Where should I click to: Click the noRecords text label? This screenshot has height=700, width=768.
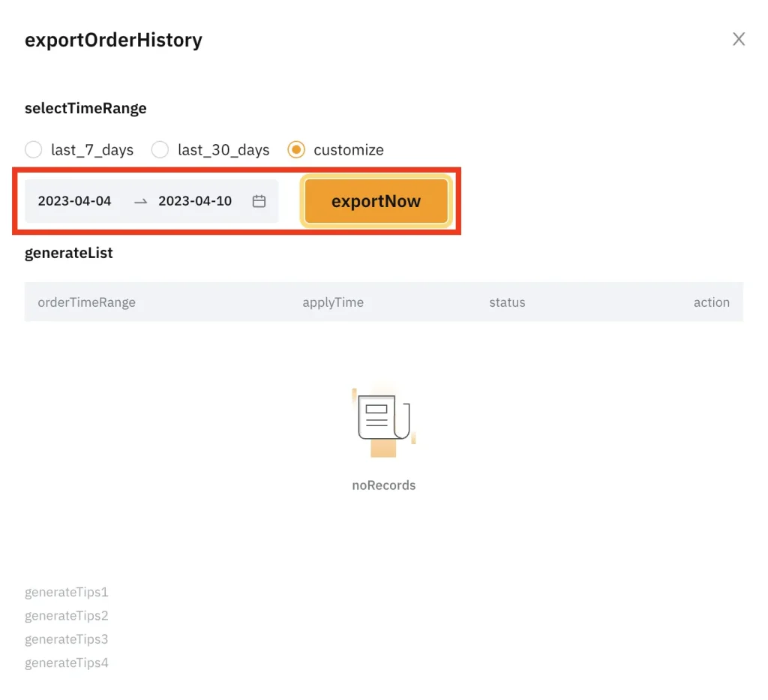pyautogui.click(x=383, y=485)
